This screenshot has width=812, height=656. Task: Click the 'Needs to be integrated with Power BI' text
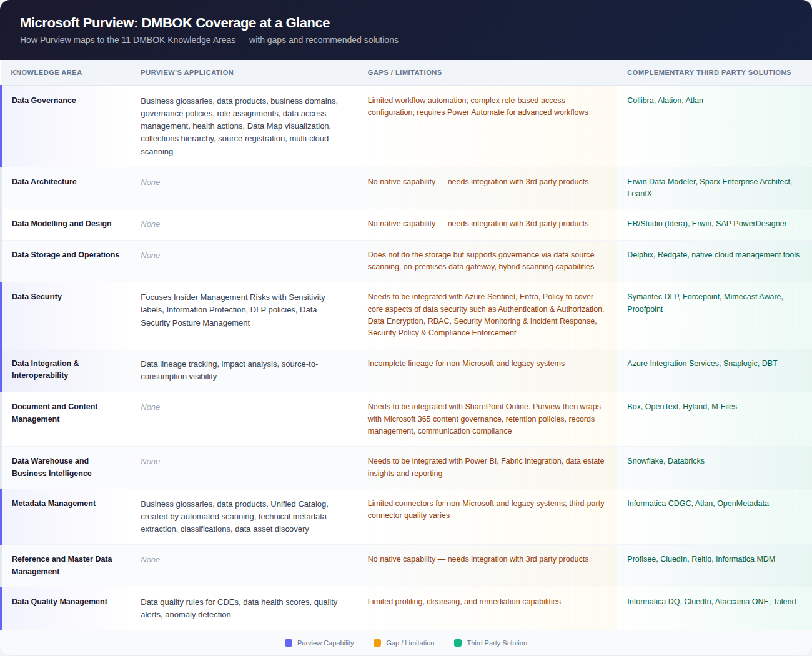[486, 467]
